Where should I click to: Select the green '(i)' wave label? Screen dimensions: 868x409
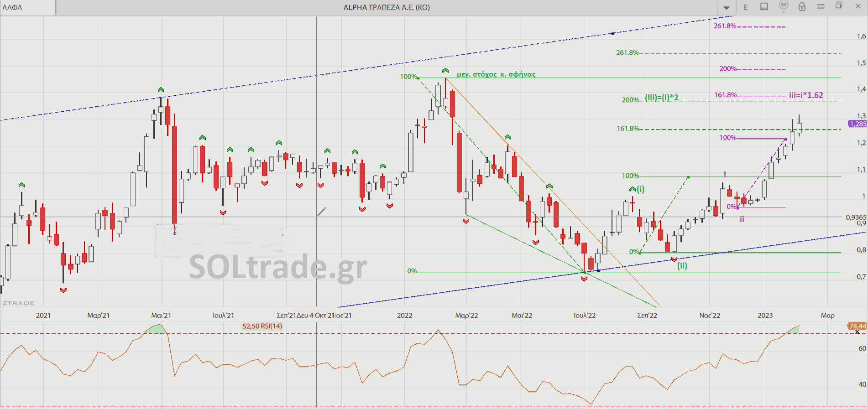(640, 189)
